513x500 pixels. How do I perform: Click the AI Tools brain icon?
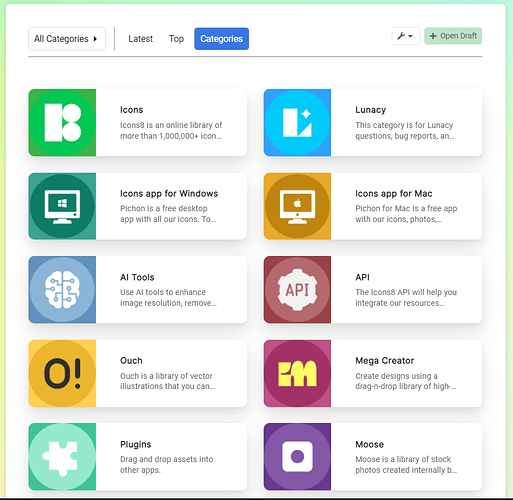pos(62,290)
